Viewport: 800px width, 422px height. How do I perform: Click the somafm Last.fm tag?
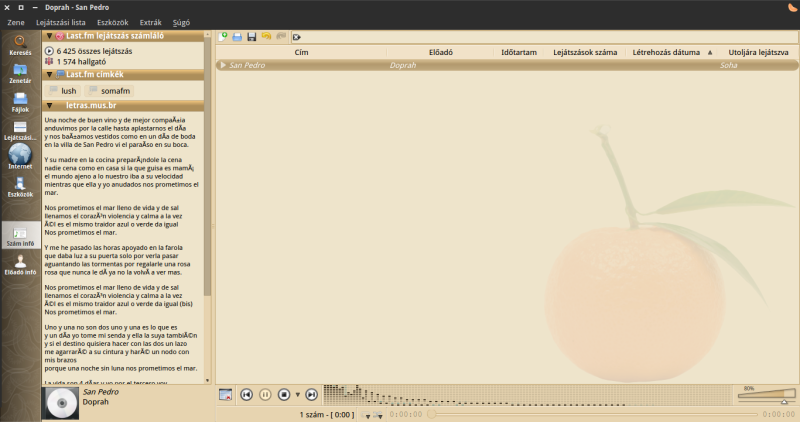(109, 91)
